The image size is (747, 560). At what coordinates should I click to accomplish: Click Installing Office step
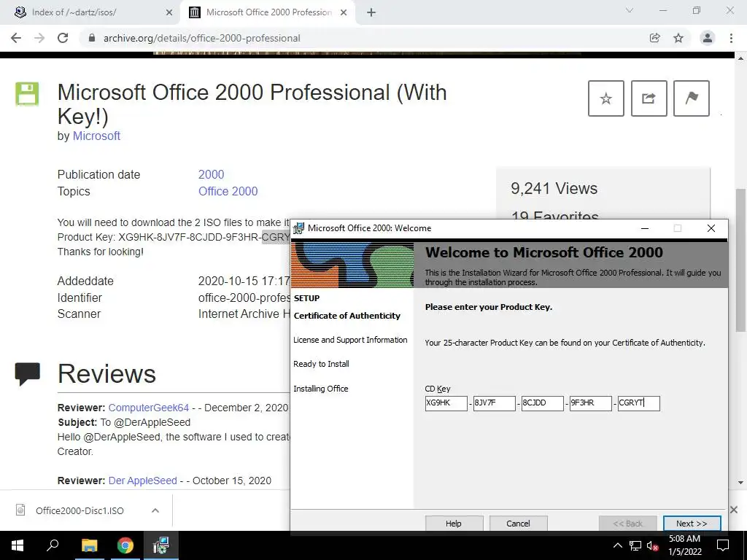pos(321,389)
